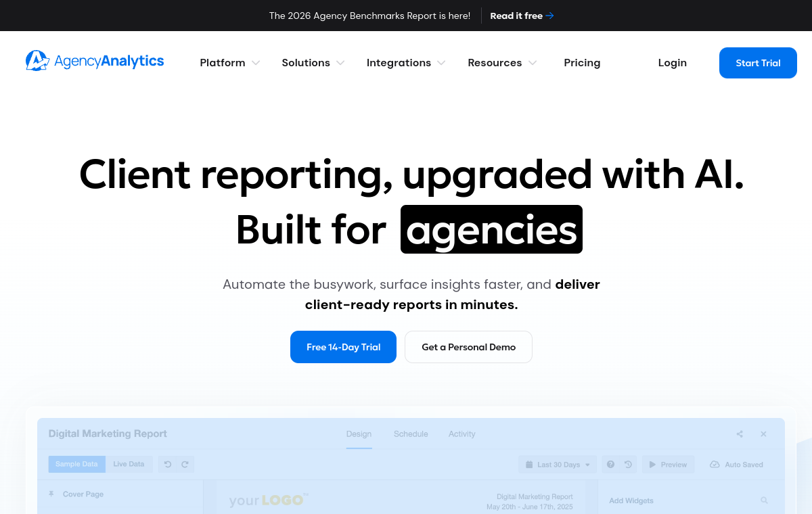812x514 pixels.
Task: Click the help question mark icon
Action: click(611, 465)
